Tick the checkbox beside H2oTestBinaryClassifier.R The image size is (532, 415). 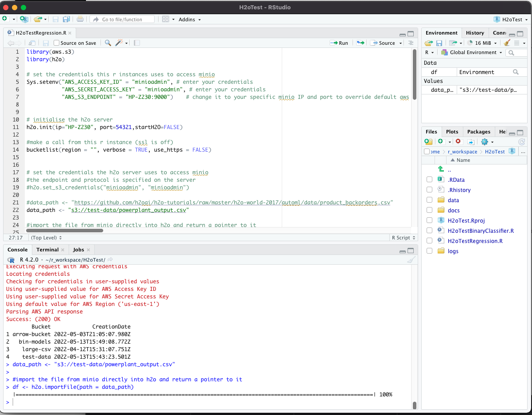coord(429,231)
